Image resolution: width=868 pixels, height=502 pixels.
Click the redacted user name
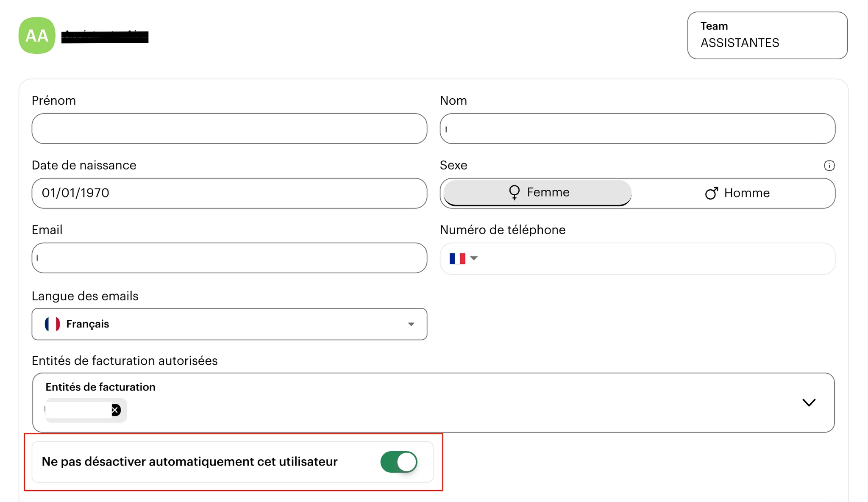tap(105, 36)
